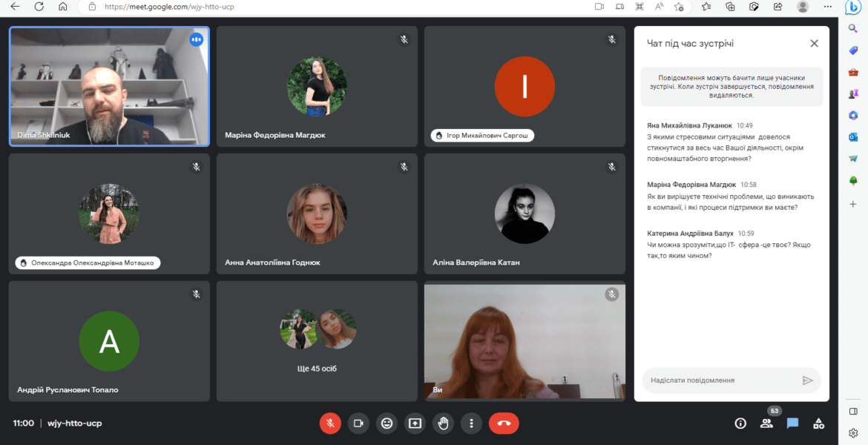
Task: Open the emoji reactions button
Action: pyautogui.click(x=387, y=423)
